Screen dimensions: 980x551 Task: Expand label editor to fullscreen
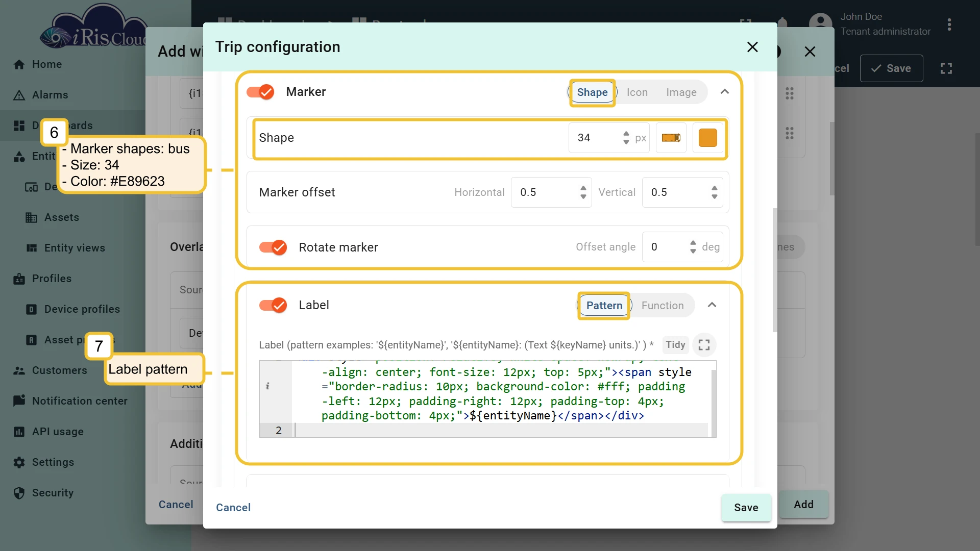[704, 345]
